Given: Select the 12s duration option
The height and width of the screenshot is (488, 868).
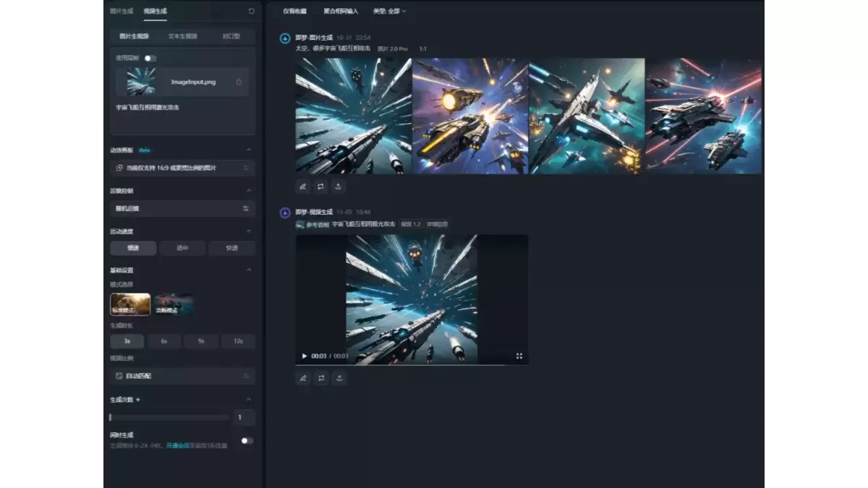Looking at the screenshot, I should [238, 341].
